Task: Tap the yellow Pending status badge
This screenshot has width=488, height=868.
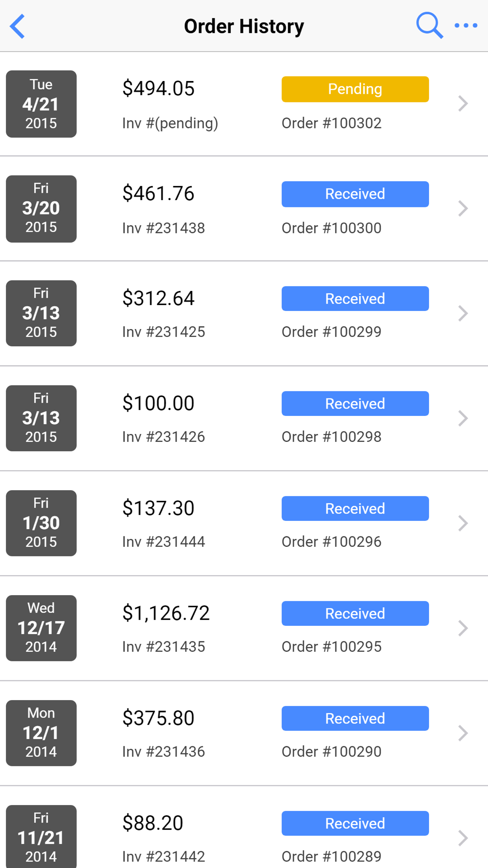Action: click(355, 89)
